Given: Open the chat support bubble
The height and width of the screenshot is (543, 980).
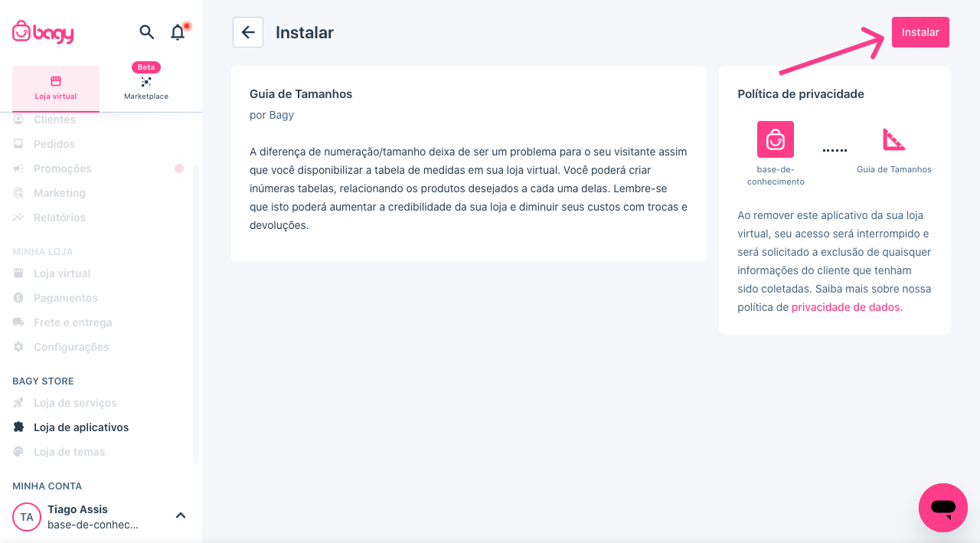Looking at the screenshot, I should (x=943, y=508).
